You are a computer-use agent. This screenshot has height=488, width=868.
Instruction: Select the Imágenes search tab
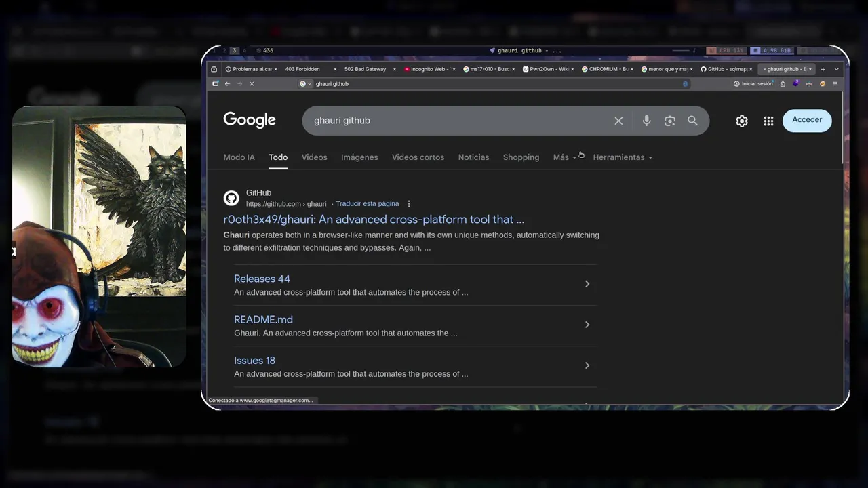coord(359,157)
